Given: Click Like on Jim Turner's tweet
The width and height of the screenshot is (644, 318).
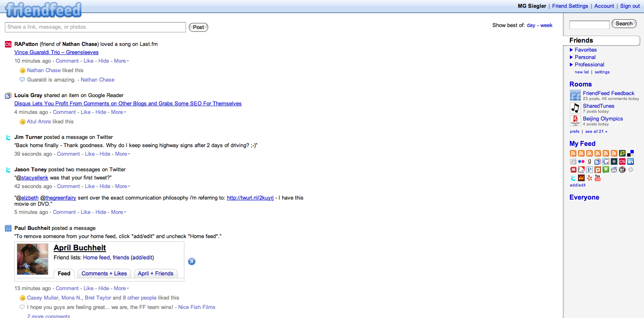Looking at the screenshot, I should tap(90, 154).
